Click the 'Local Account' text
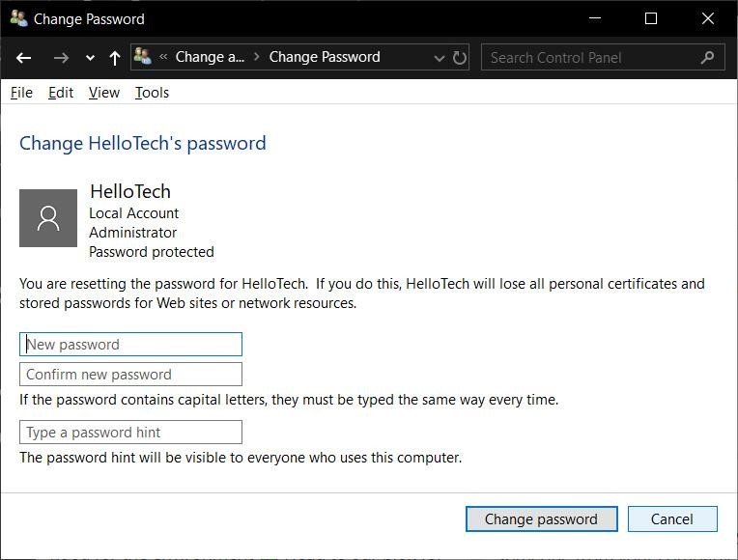This screenshot has height=560, width=738. click(134, 213)
